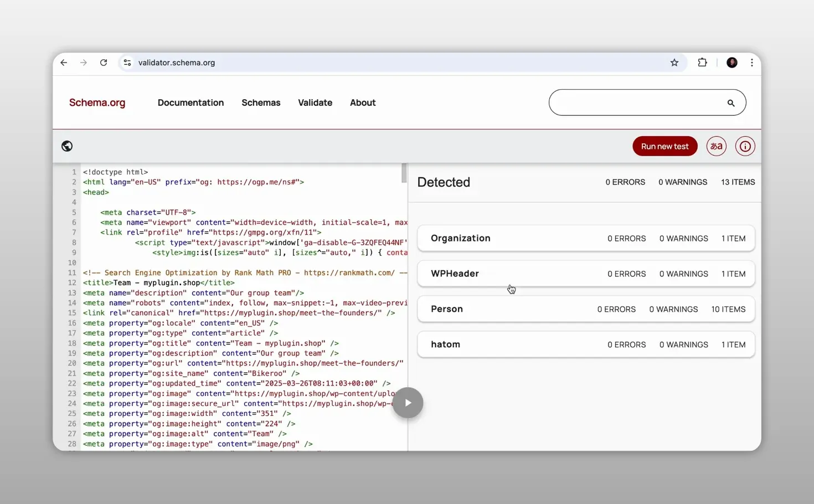
Task: Click the viewport meta tag on line 6
Action: [x=254, y=223]
